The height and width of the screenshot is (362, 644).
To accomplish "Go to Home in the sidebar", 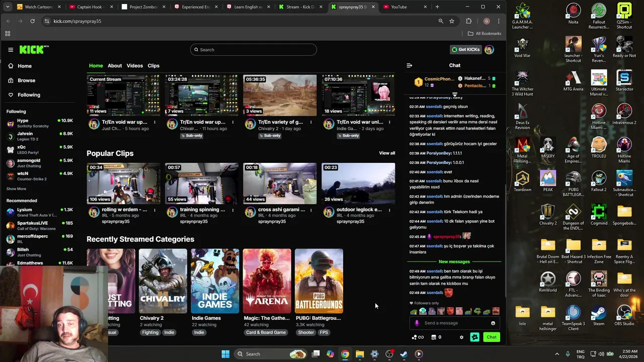I will point(24,66).
